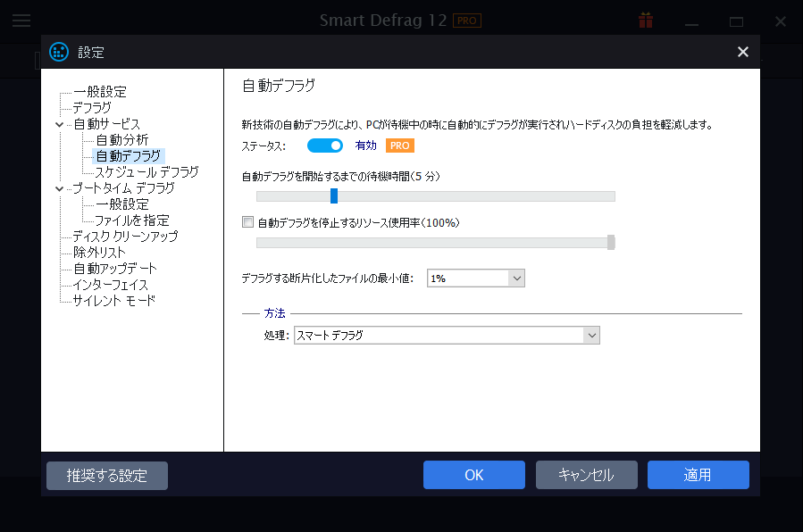Image resolution: width=803 pixels, height=532 pixels.
Task: Maximize the Smart Defrag main window
Action: [x=736, y=21]
